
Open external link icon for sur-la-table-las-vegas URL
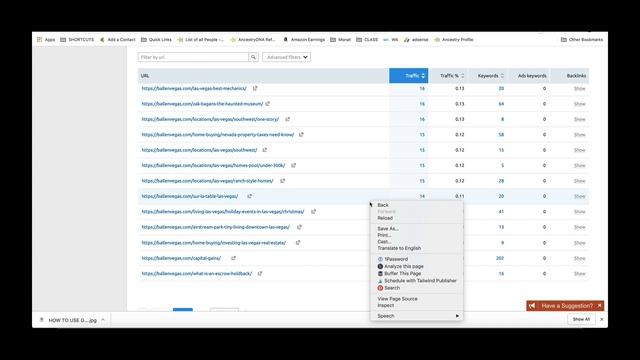click(249, 196)
